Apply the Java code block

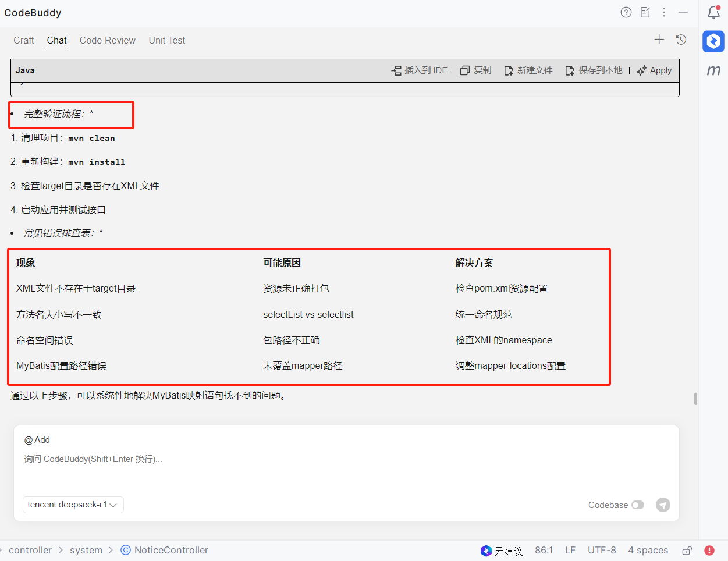pos(654,70)
